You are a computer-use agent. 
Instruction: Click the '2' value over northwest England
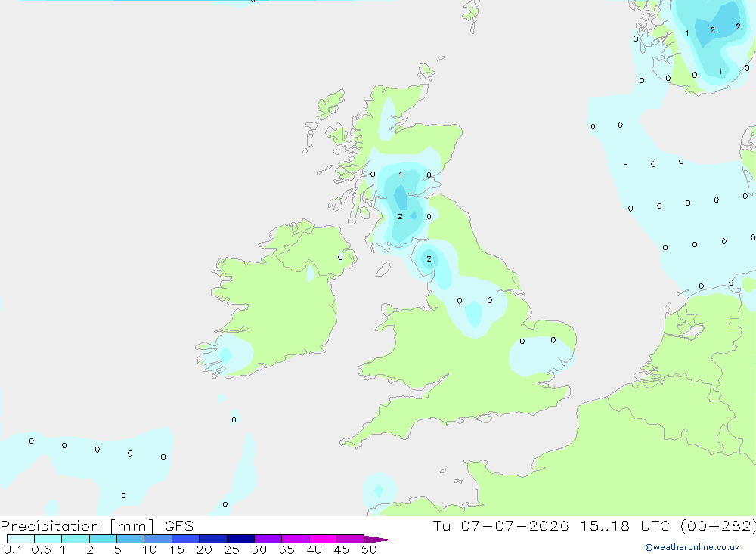(429, 259)
